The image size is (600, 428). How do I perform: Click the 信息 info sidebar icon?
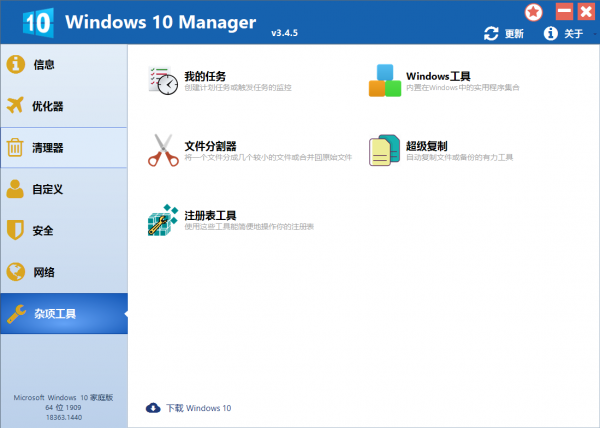(x=16, y=64)
